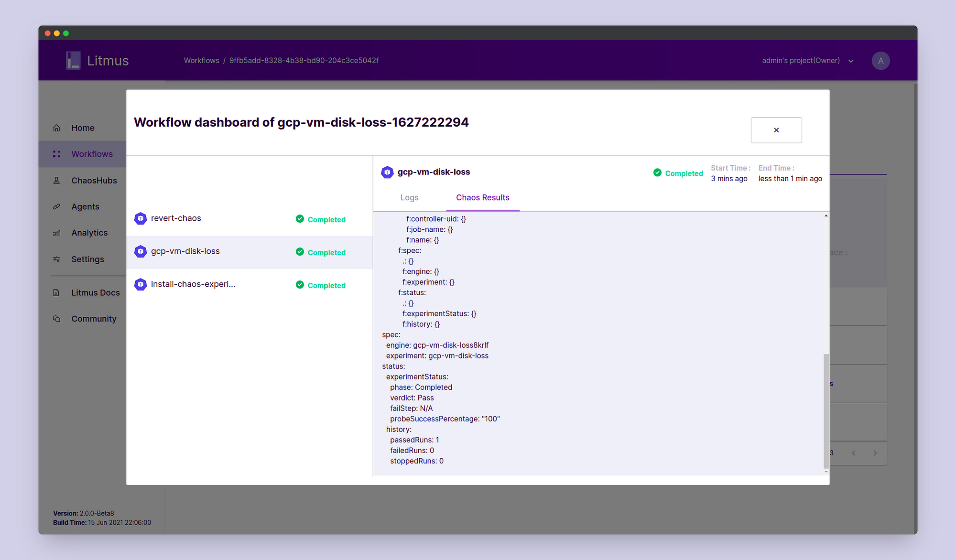Click the macOS red close window dot
Image resolution: width=956 pixels, height=560 pixels.
[x=47, y=33]
